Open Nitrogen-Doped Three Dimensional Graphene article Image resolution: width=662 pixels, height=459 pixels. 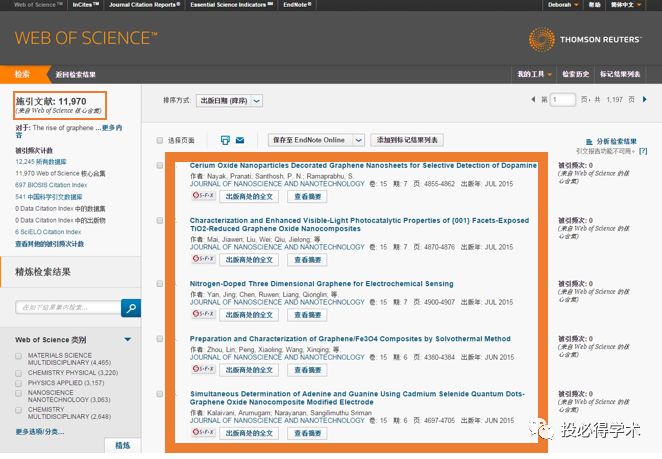click(x=321, y=284)
